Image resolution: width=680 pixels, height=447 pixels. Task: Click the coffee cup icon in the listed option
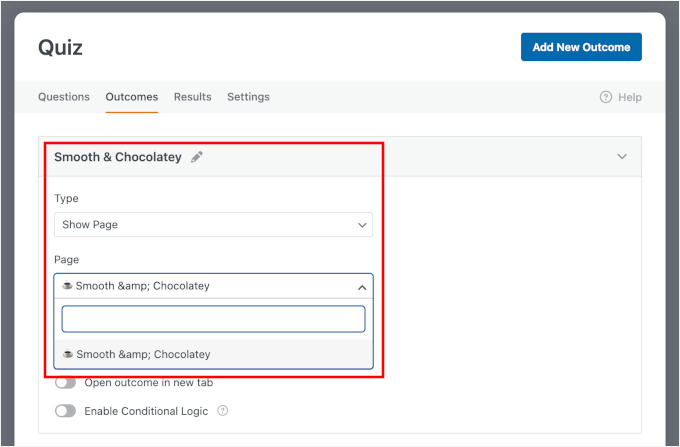68,354
